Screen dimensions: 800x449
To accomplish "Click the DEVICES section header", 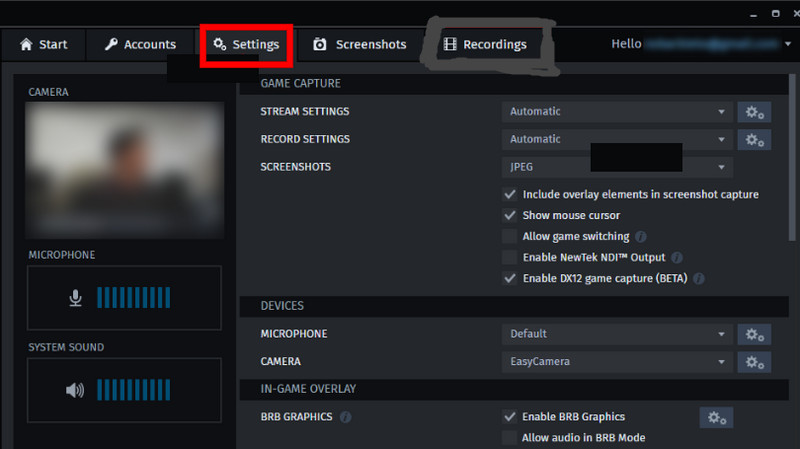I will [x=514, y=306].
